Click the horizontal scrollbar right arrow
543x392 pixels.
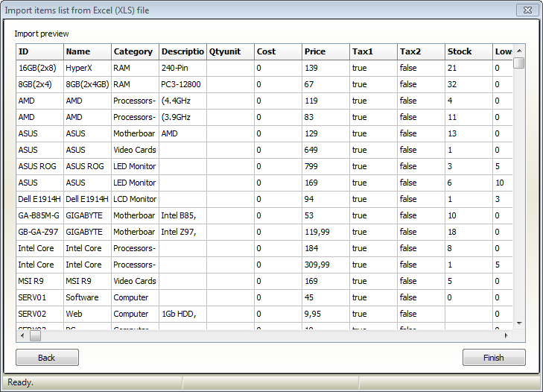[507, 335]
